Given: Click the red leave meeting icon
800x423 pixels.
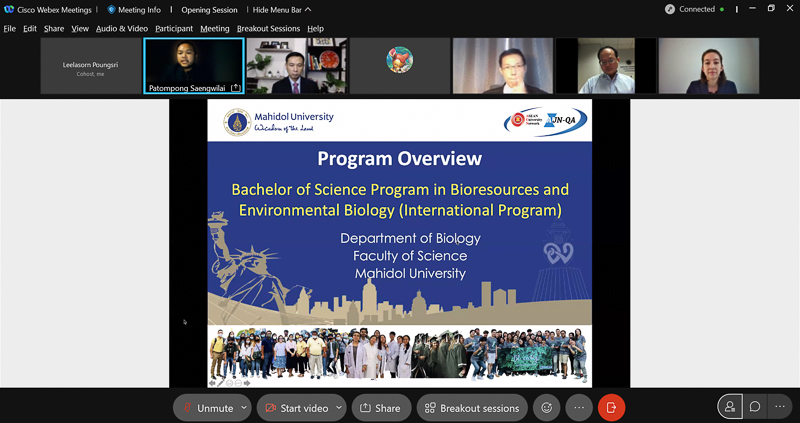Looking at the screenshot, I should [611, 408].
